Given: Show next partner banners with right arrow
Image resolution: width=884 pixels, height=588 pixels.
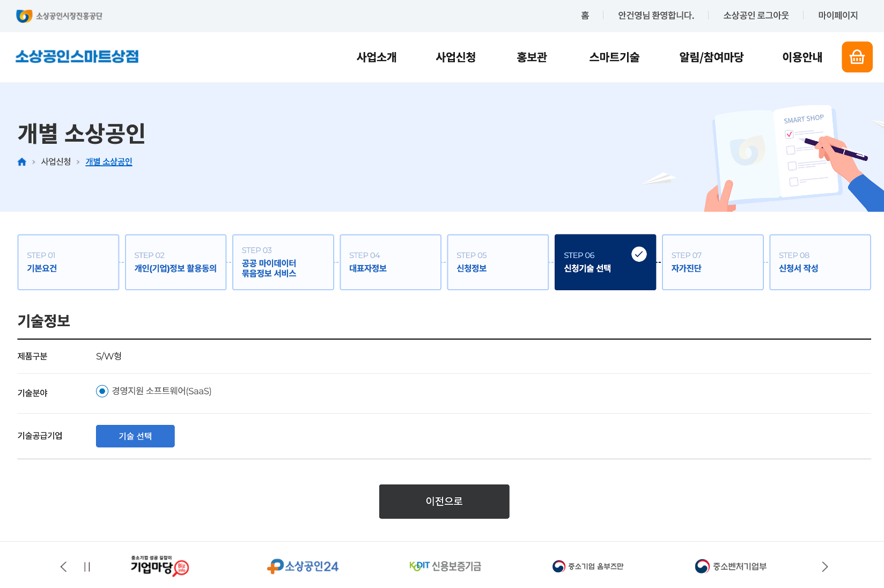Looking at the screenshot, I should 824,567.
